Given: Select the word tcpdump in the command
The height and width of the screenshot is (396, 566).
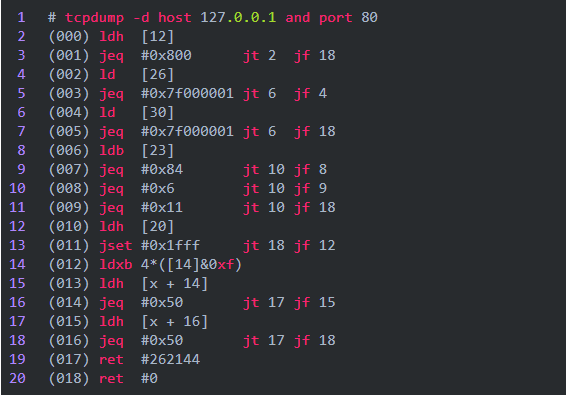Looking at the screenshot, I should click(x=94, y=17).
